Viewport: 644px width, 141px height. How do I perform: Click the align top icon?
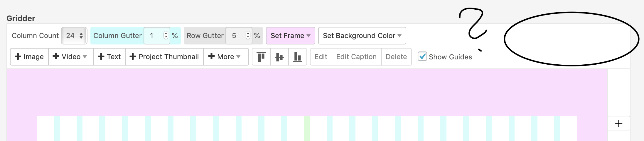click(261, 57)
